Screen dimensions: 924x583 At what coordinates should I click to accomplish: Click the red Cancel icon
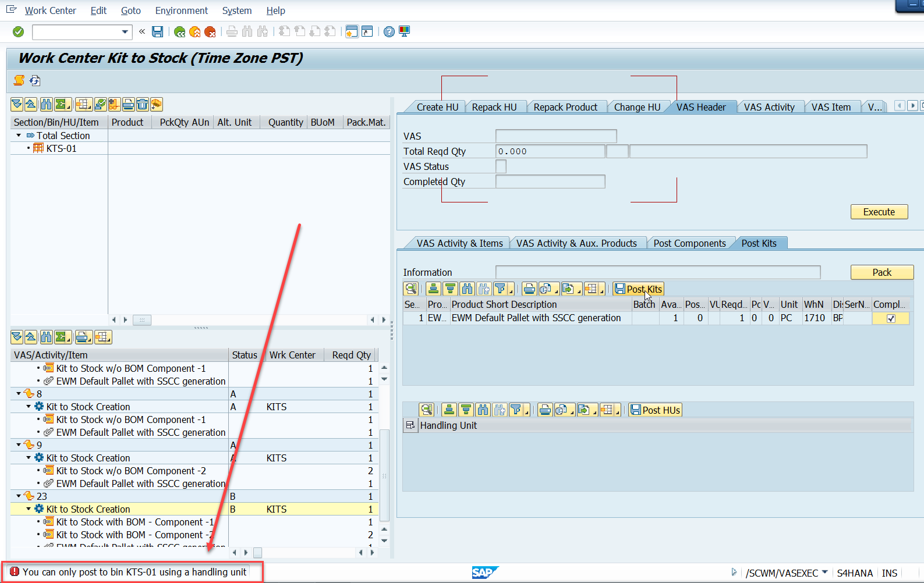(210, 31)
